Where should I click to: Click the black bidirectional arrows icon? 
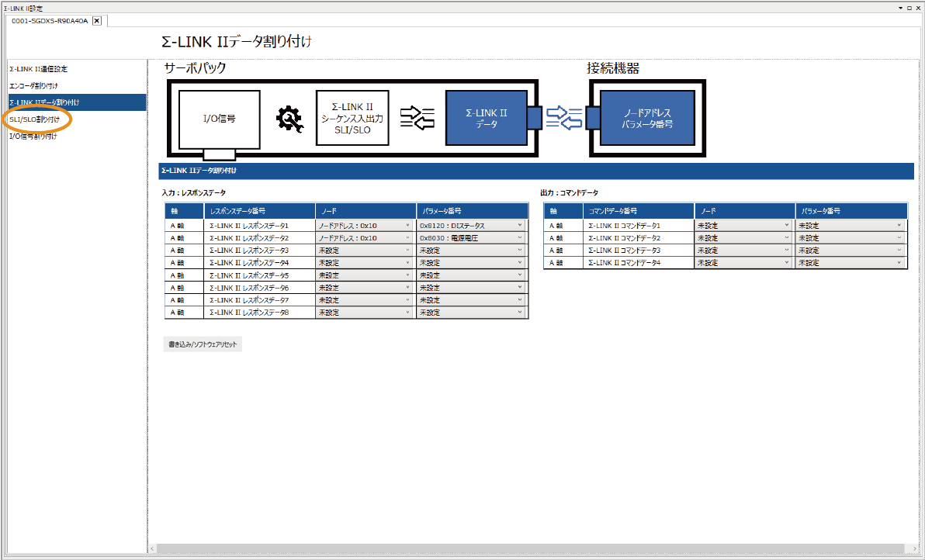click(417, 118)
